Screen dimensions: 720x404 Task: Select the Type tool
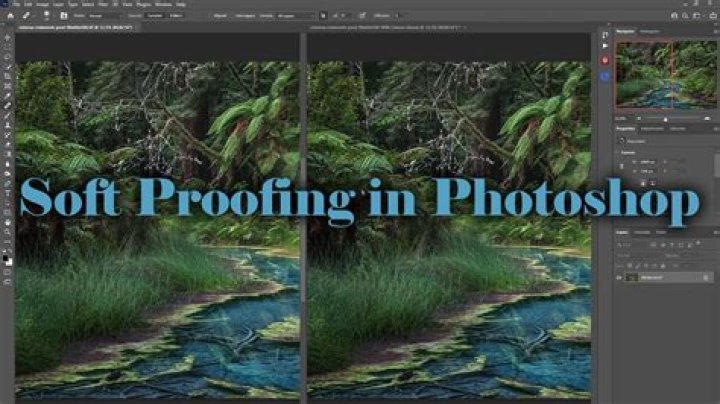[7, 193]
